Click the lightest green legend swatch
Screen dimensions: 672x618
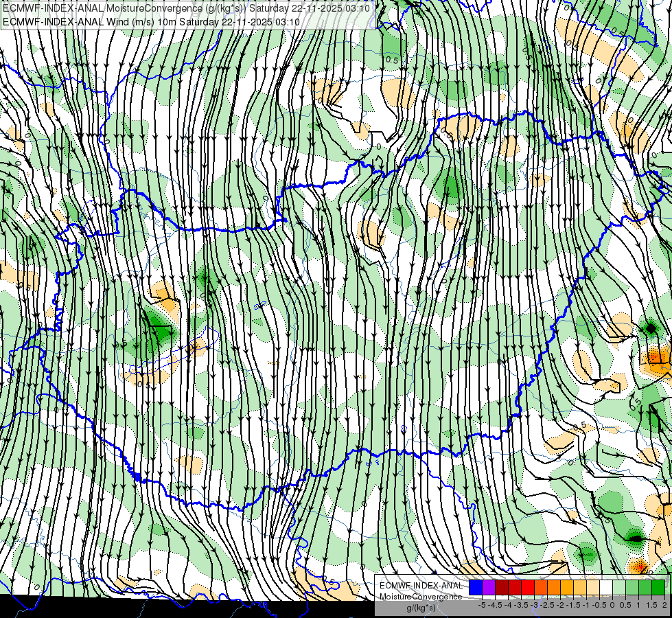619,588
